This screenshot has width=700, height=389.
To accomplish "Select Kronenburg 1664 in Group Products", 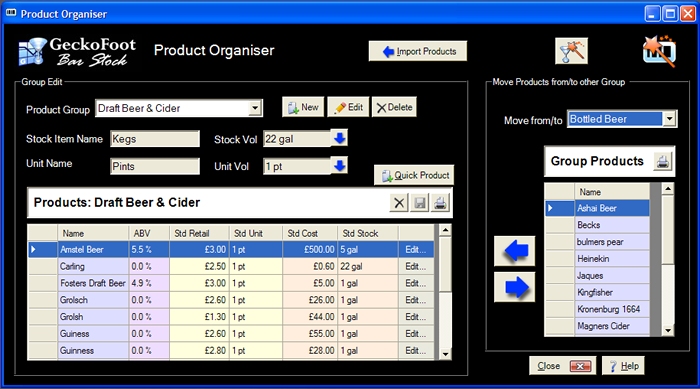I will click(612, 309).
